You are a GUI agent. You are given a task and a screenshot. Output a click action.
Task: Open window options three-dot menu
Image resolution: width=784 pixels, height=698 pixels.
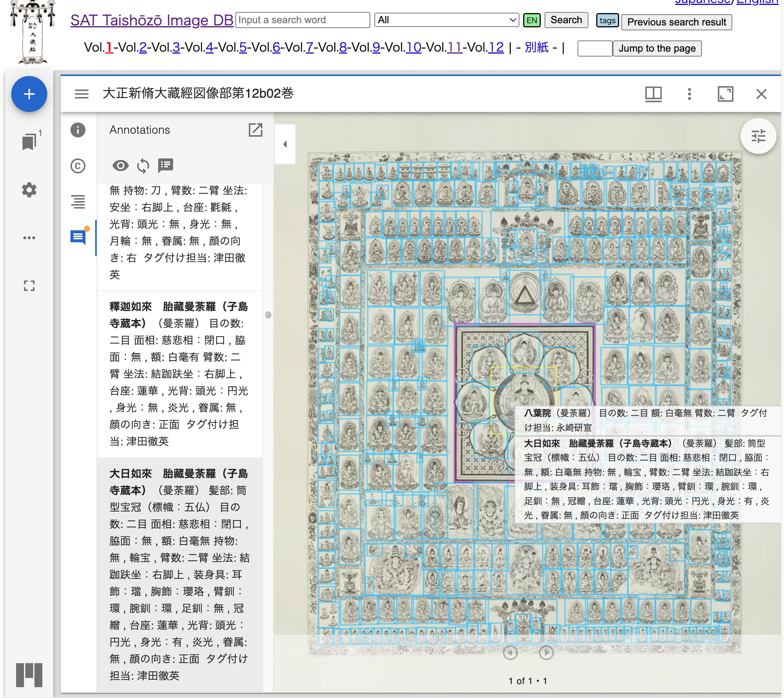690,94
